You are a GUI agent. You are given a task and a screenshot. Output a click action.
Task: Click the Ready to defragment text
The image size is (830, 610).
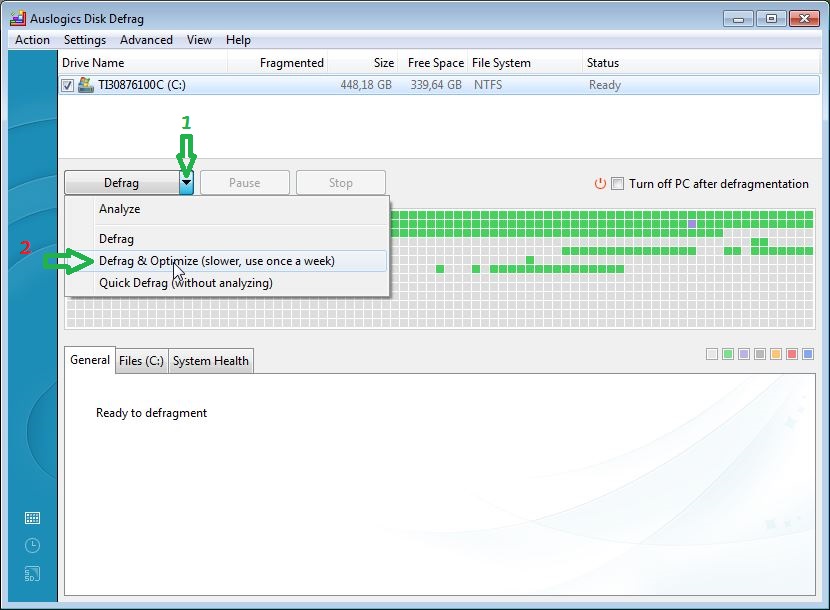[151, 413]
